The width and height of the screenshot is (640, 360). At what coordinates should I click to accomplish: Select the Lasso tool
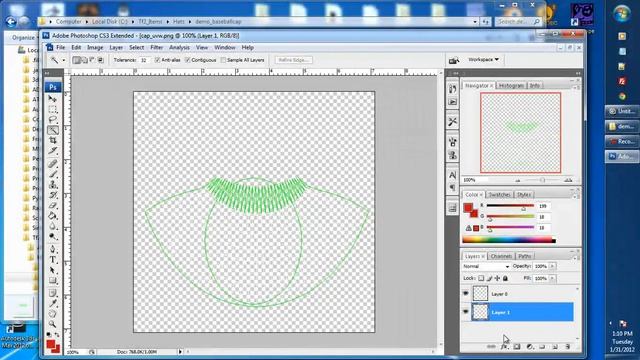tap(53, 120)
